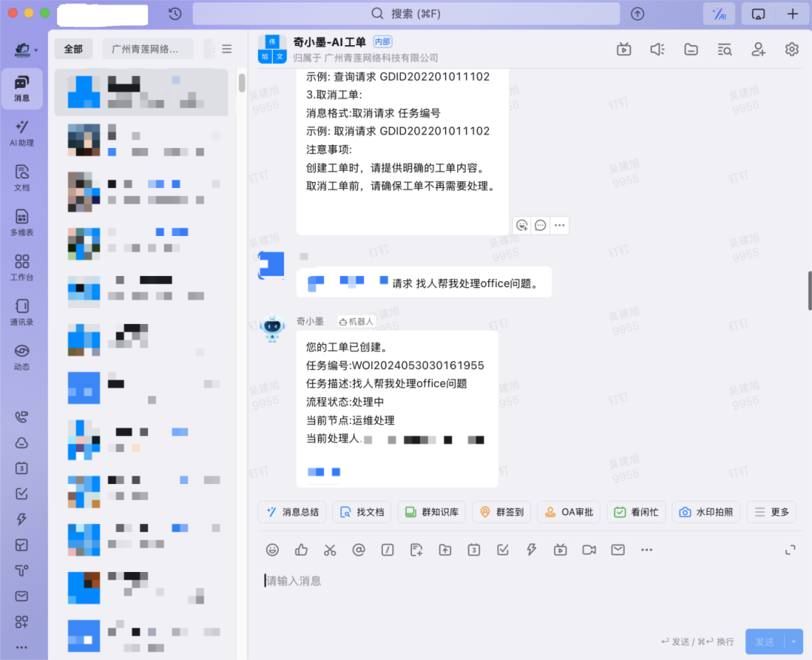Click the video camera icon in input toolbar

click(x=589, y=549)
